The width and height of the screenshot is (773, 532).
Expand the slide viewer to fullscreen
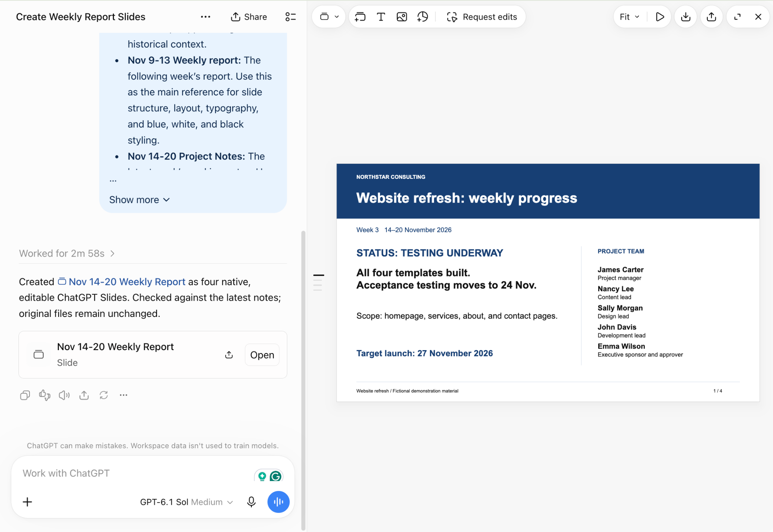click(737, 17)
